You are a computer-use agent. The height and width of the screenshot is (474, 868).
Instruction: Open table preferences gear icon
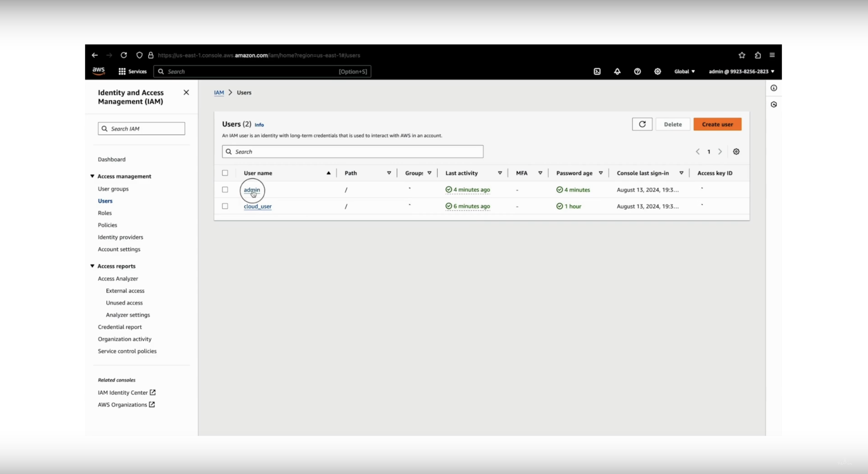point(736,151)
